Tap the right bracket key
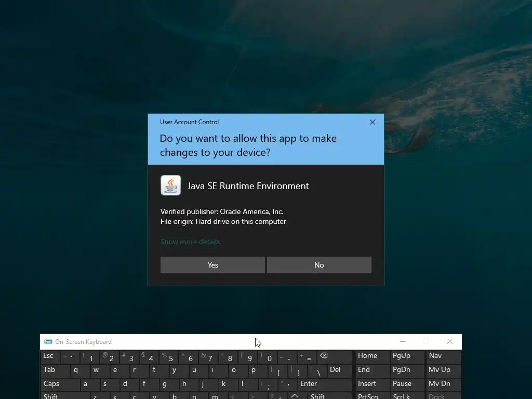Screen dimensions: 532x399 point(298,370)
